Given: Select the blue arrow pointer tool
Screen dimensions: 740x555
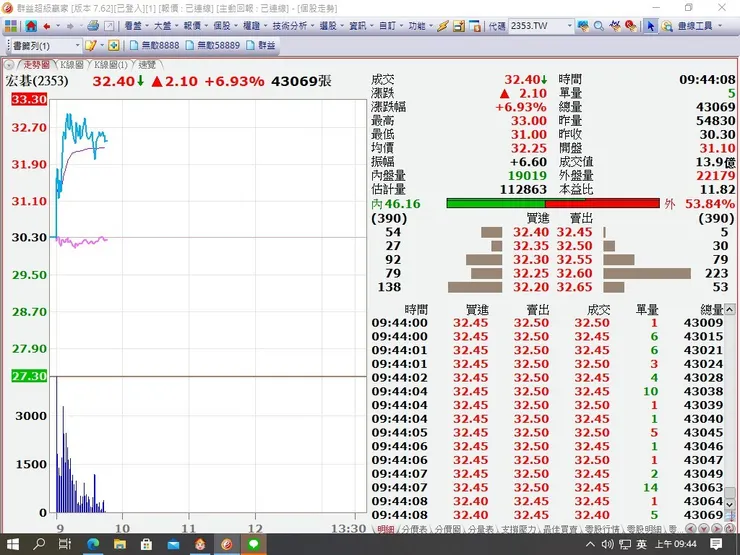Looking at the screenshot, I should (x=650, y=26).
